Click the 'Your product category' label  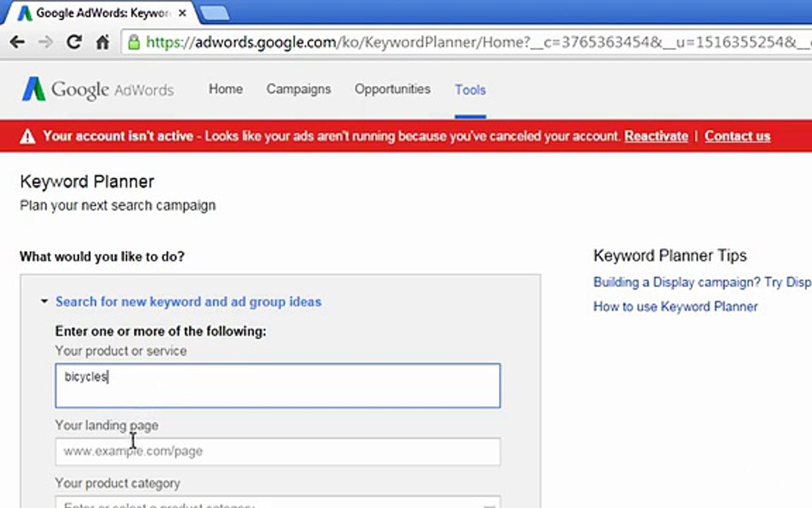click(117, 483)
